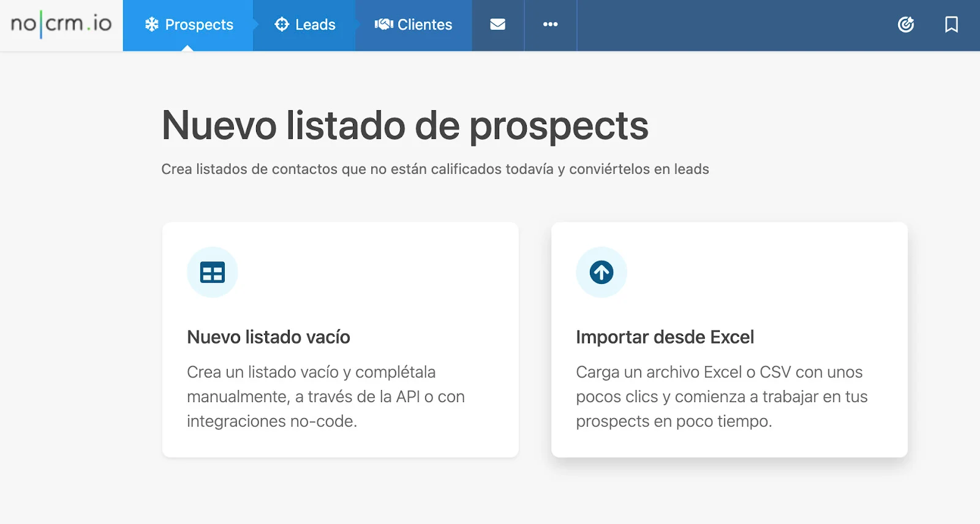Expand the three-dots more menu
Screen dimensions: 980x524
pos(551,24)
